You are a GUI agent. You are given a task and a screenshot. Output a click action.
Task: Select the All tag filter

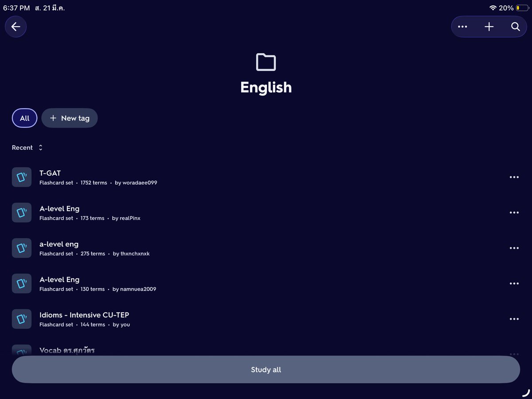[25, 118]
